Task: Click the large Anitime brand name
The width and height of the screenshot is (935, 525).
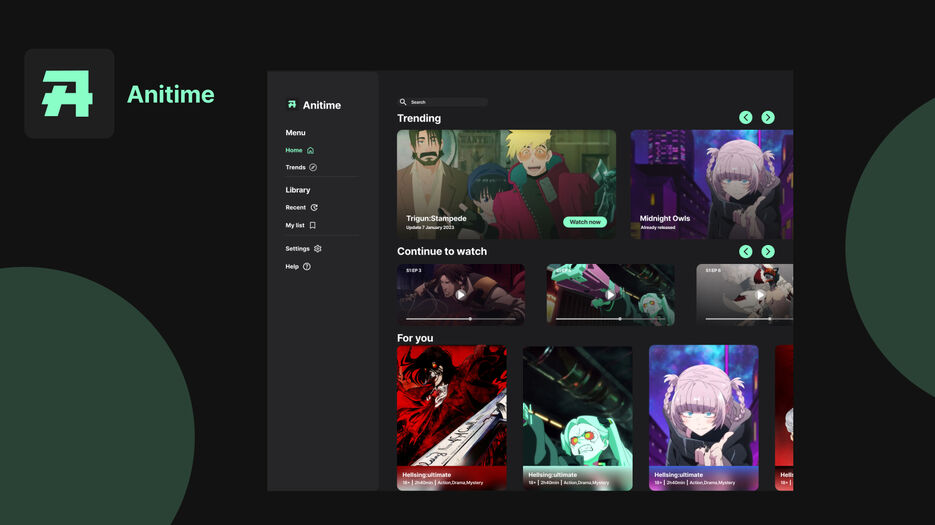Action: 171,94
